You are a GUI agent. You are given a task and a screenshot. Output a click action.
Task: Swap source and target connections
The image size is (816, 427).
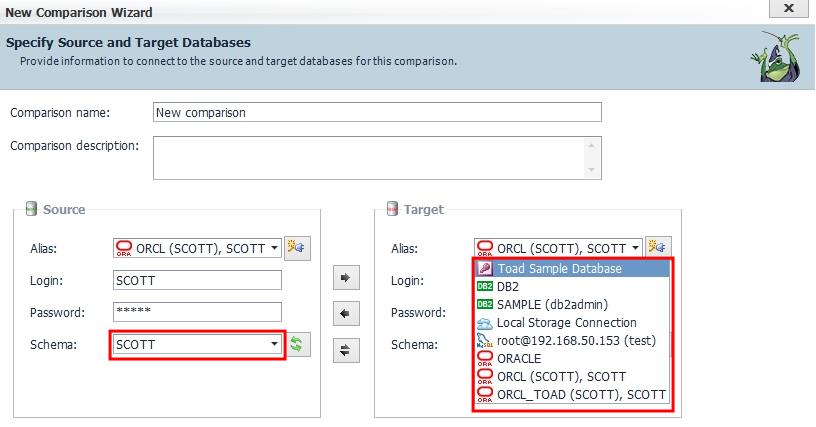(x=344, y=349)
